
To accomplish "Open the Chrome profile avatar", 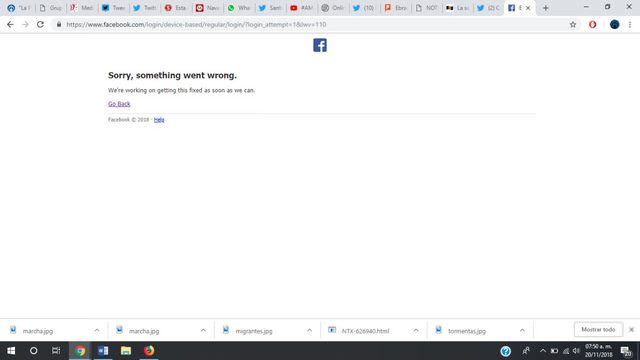I will [x=614, y=24].
